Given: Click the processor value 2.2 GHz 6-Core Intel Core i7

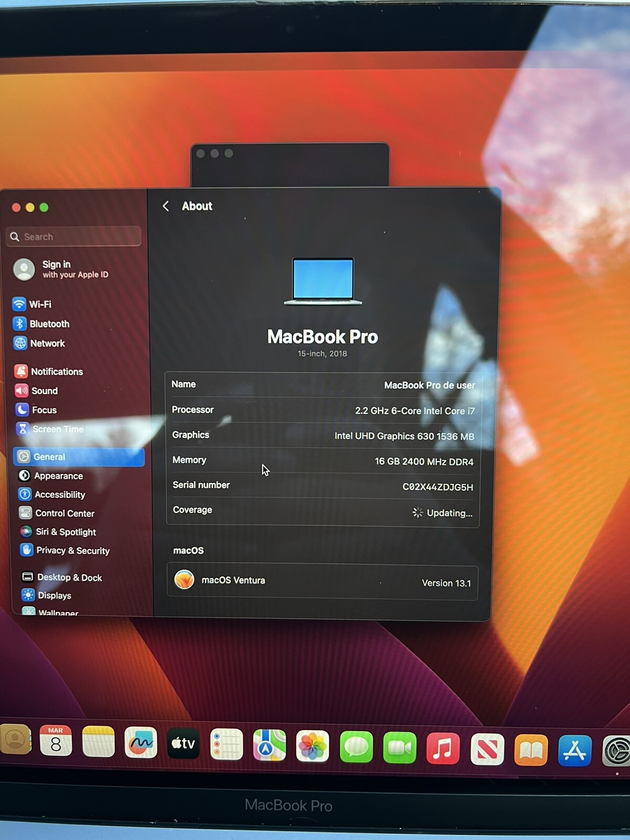Looking at the screenshot, I should [415, 411].
